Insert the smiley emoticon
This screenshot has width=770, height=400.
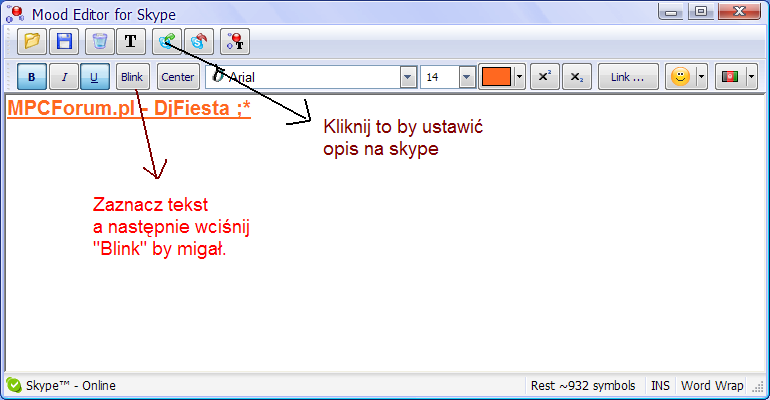[680, 77]
